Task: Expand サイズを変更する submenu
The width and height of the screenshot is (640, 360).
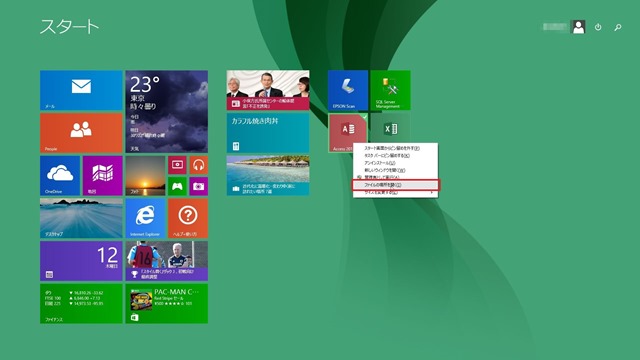Action: point(395,193)
